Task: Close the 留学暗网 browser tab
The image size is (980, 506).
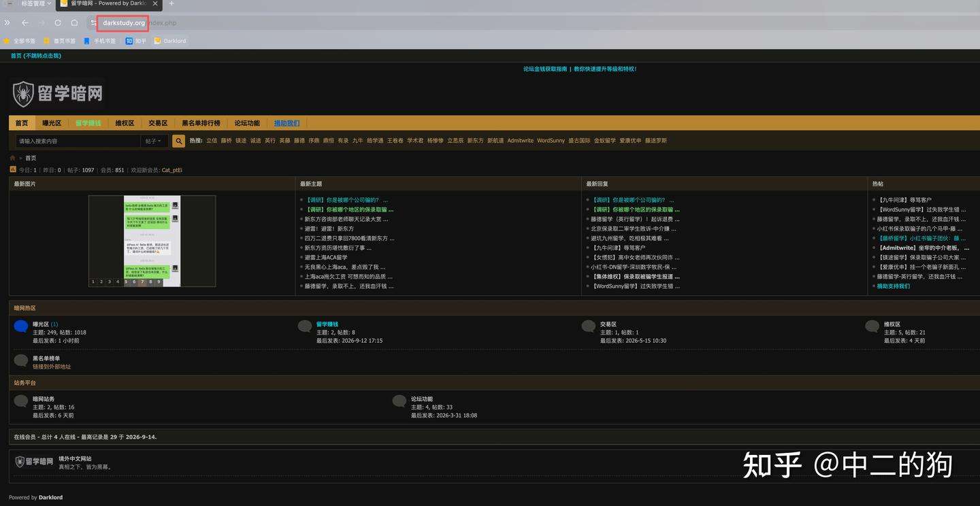Action: pos(155,3)
